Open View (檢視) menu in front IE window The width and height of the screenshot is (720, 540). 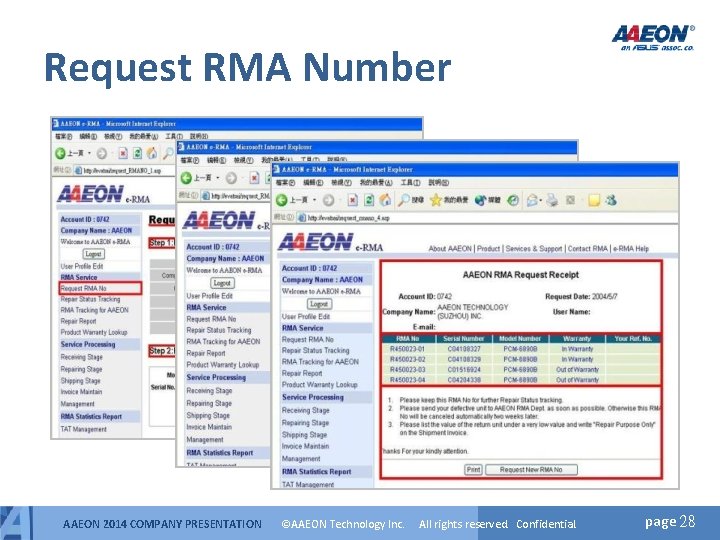(341, 183)
